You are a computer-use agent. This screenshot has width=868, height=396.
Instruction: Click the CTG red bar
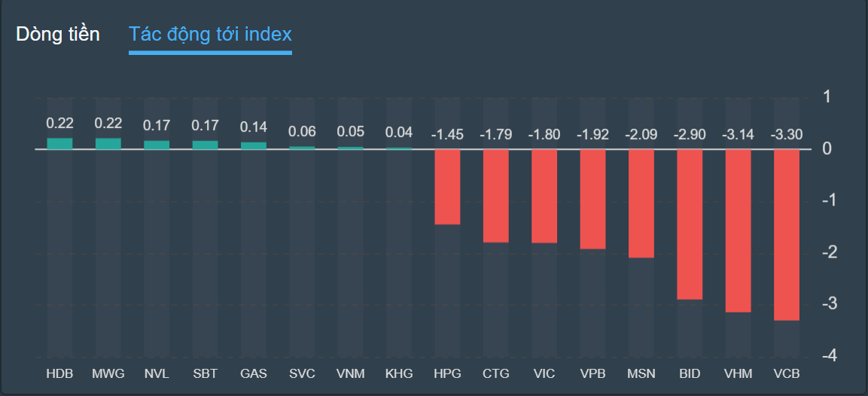(496, 196)
